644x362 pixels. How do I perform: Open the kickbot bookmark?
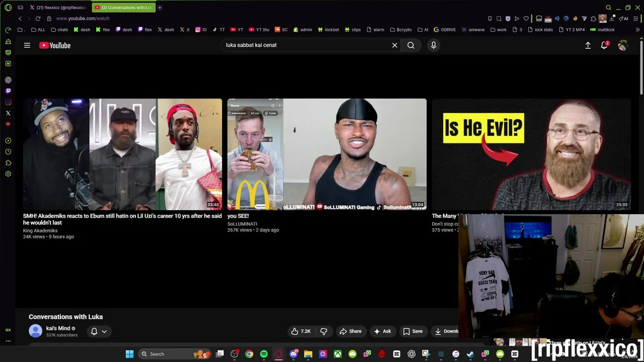[328, 30]
